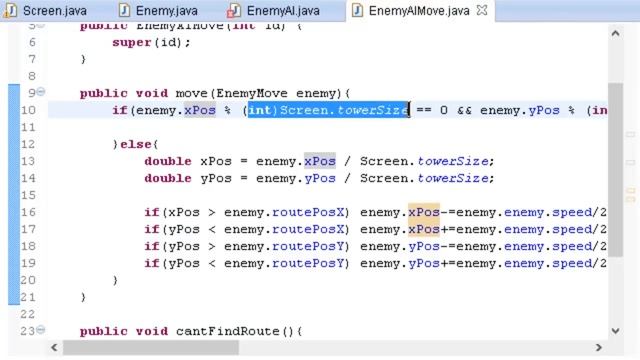Click 'super(id);' on line 6
This screenshot has width=640, height=360.
(151, 42)
